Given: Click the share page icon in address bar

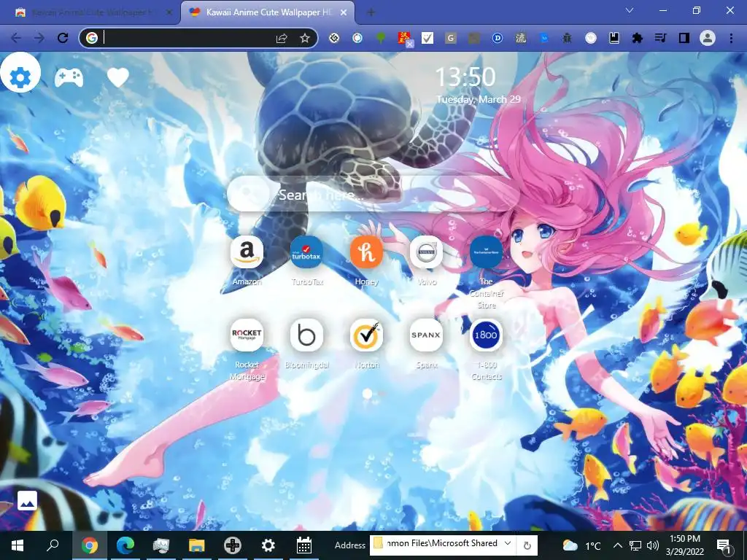Looking at the screenshot, I should [282, 38].
